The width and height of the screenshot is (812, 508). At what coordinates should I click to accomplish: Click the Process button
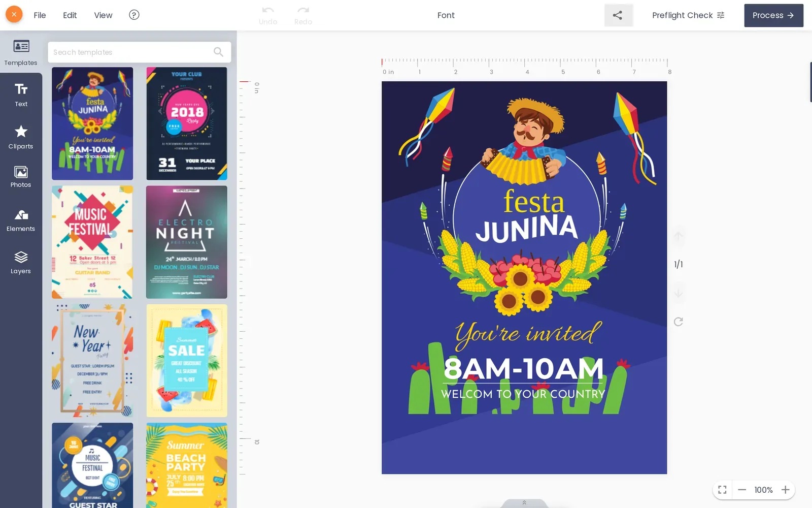(x=773, y=15)
